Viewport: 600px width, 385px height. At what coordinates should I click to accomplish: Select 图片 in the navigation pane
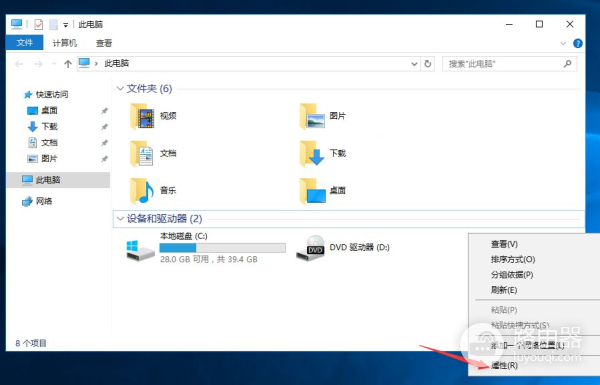click(x=42, y=158)
